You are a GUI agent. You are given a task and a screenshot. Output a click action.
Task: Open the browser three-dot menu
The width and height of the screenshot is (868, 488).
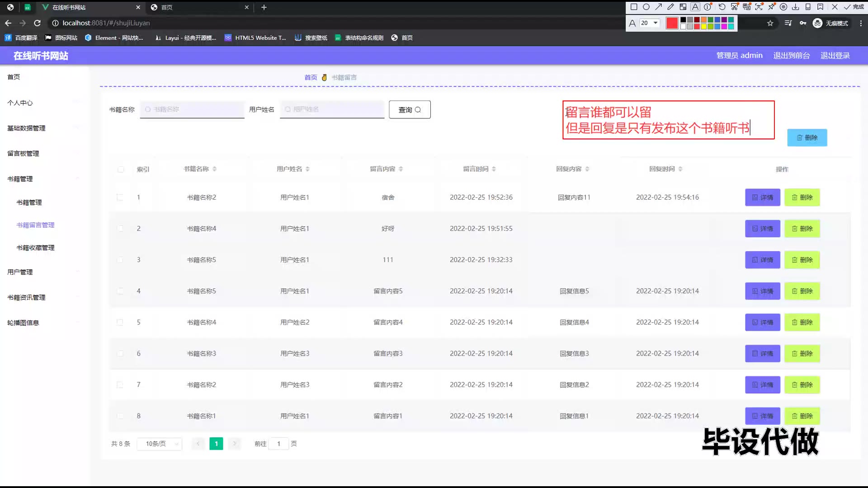tap(861, 23)
